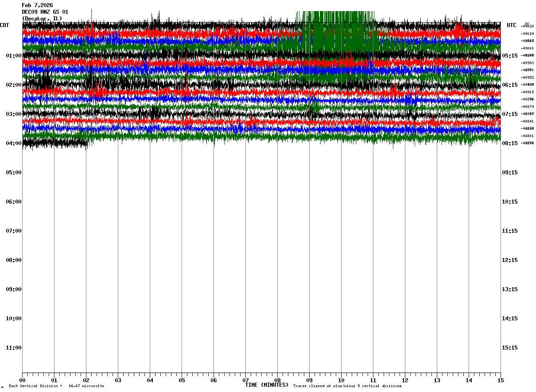
Task: Click the 00 minute axis tick label
Action: (22, 380)
